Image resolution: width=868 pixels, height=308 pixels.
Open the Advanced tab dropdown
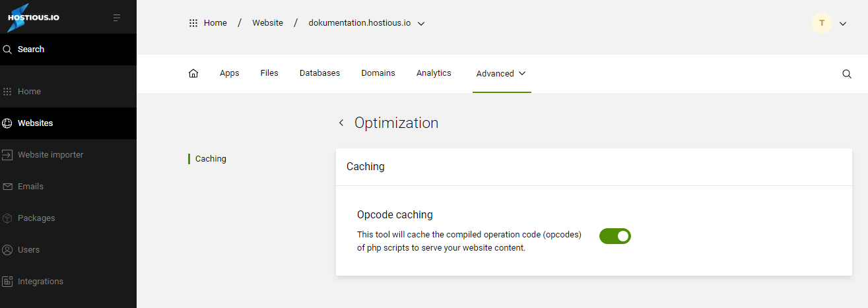(502, 73)
